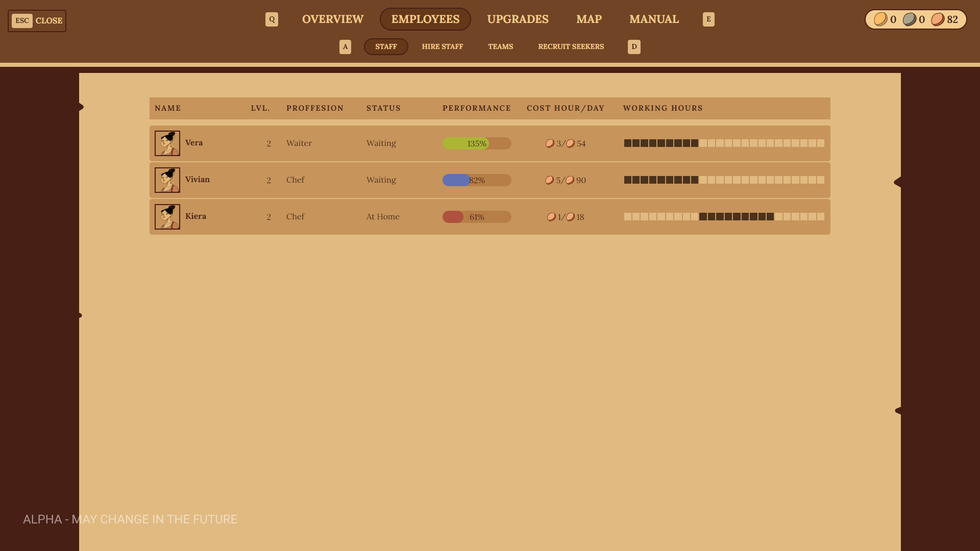Screen dimensions: 980x551
Task: Click the copper coin icon showing 82
Action: pos(939,19)
